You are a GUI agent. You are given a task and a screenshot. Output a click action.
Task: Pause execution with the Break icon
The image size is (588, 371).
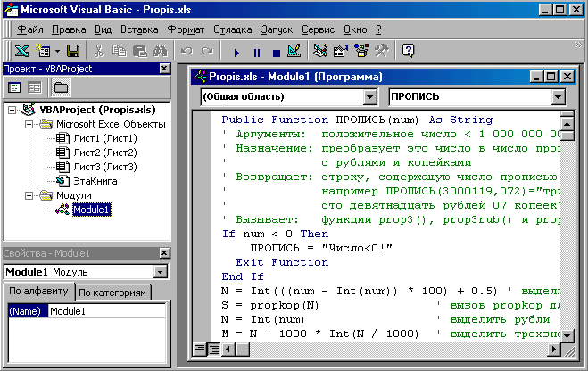click(x=257, y=53)
